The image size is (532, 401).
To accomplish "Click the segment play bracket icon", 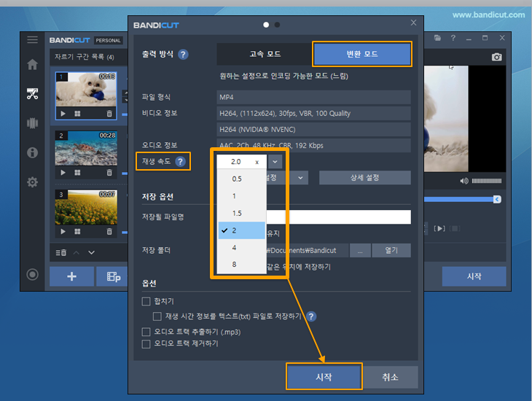I will pyautogui.click(x=439, y=228).
